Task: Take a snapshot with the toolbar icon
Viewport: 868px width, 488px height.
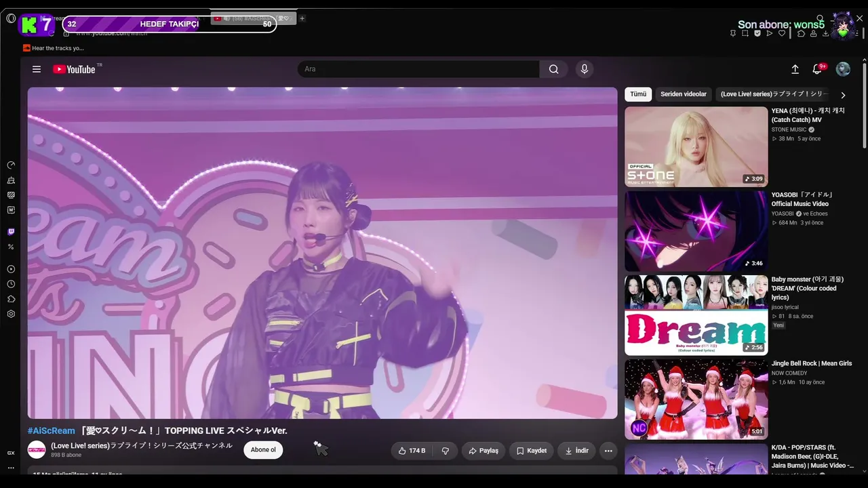Action: 745,33
